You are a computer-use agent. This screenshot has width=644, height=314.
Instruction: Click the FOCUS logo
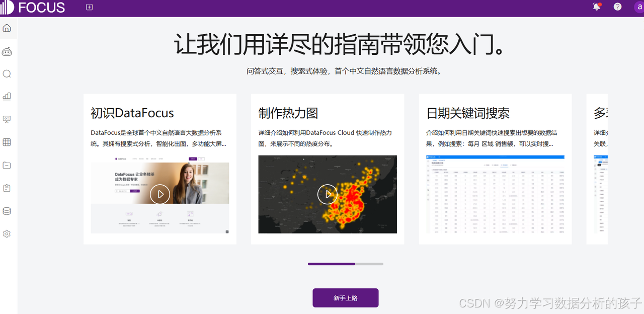point(33,8)
